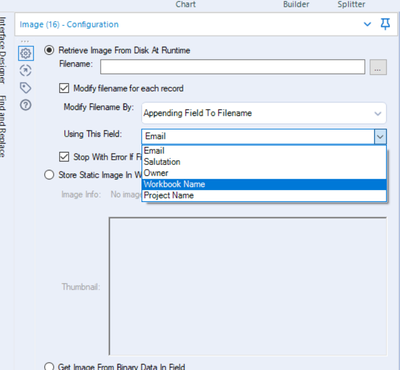Open Modify Filename By dropdown
Image resolution: width=400 pixels, height=370 pixels.
(264, 113)
